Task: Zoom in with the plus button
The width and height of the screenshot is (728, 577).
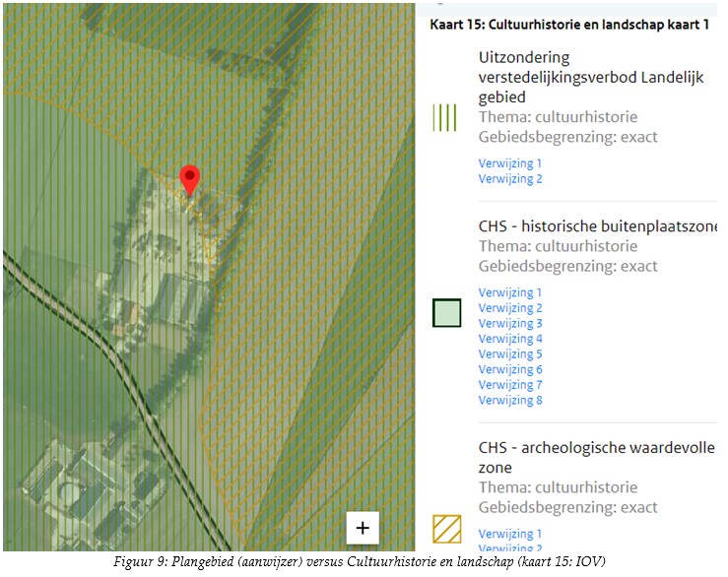Action: [363, 528]
